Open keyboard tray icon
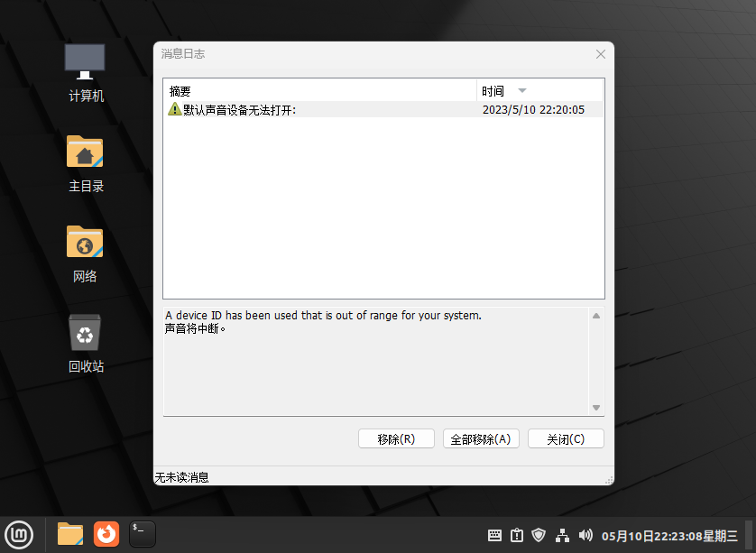 [494, 535]
